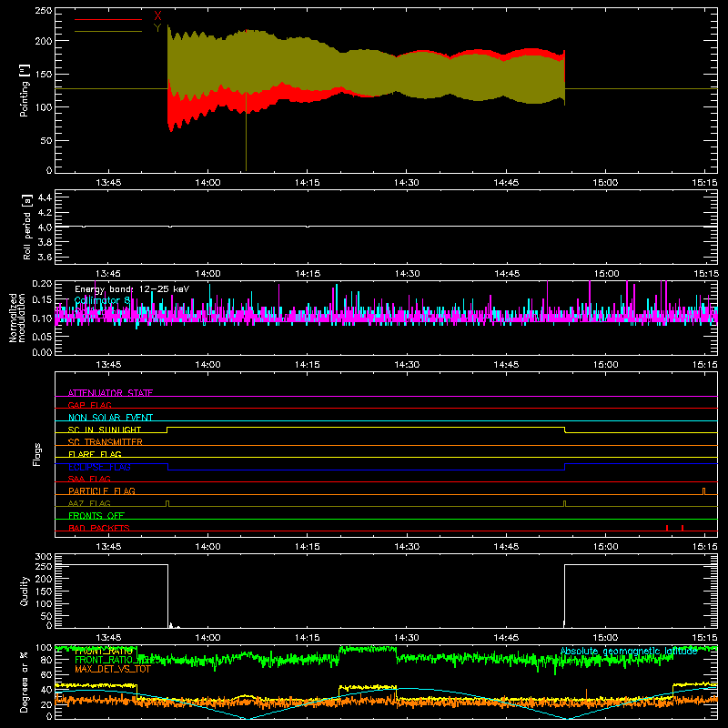Click the Quality drop edge before 14:00

167,596
